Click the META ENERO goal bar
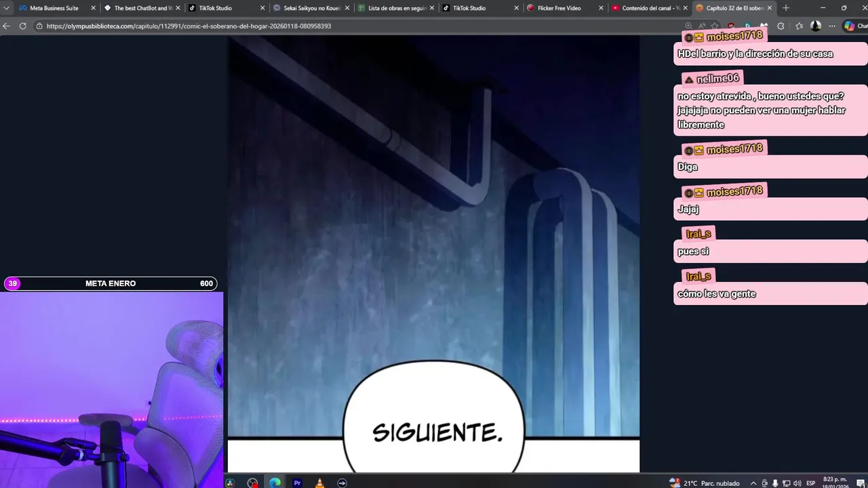Image resolution: width=868 pixels, height=488 pixels. (111, 283)
